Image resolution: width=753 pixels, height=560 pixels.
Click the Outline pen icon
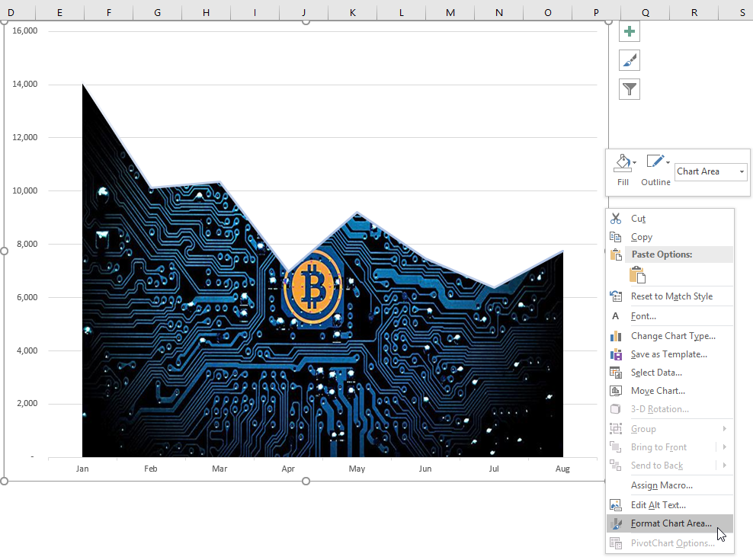tap(655, 162)
